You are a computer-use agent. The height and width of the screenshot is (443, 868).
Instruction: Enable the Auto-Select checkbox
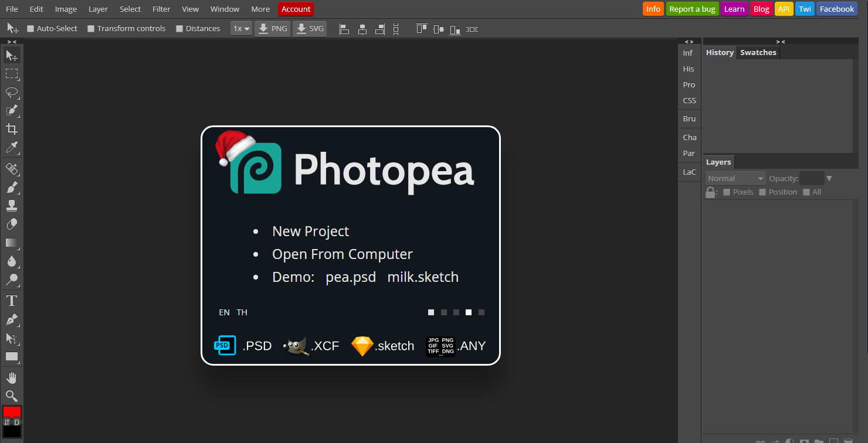30,28
